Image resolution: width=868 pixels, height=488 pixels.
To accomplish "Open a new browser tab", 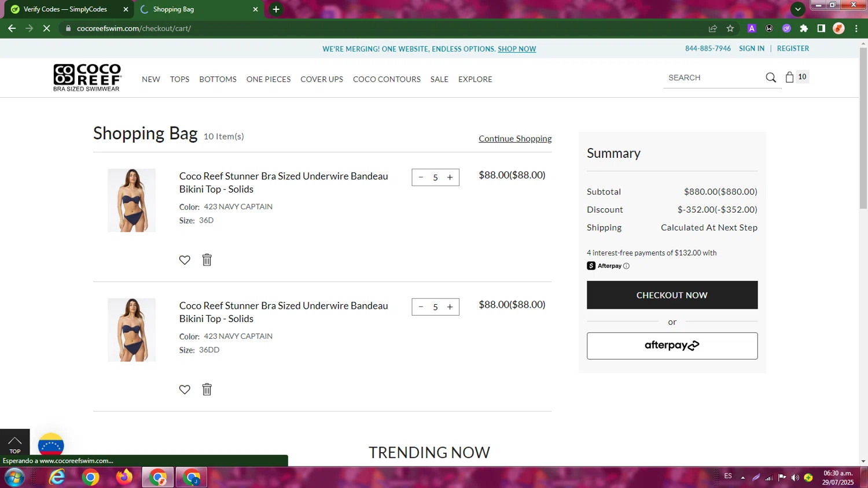I will (276, 9).
